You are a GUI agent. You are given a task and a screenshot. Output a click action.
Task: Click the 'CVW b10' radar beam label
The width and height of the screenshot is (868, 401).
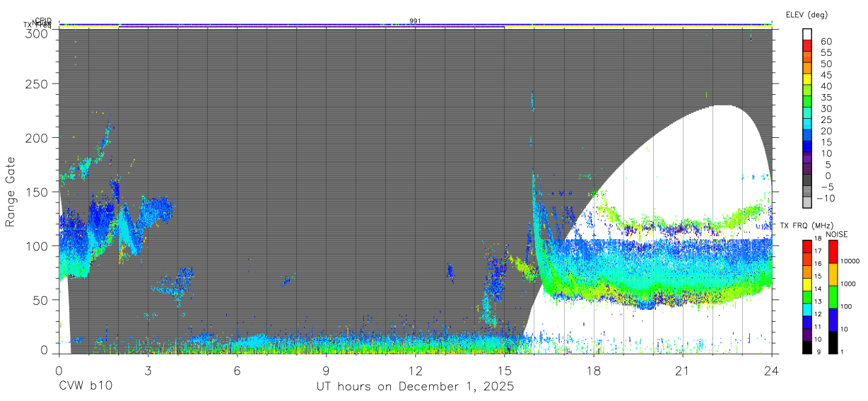coord(86,386)
